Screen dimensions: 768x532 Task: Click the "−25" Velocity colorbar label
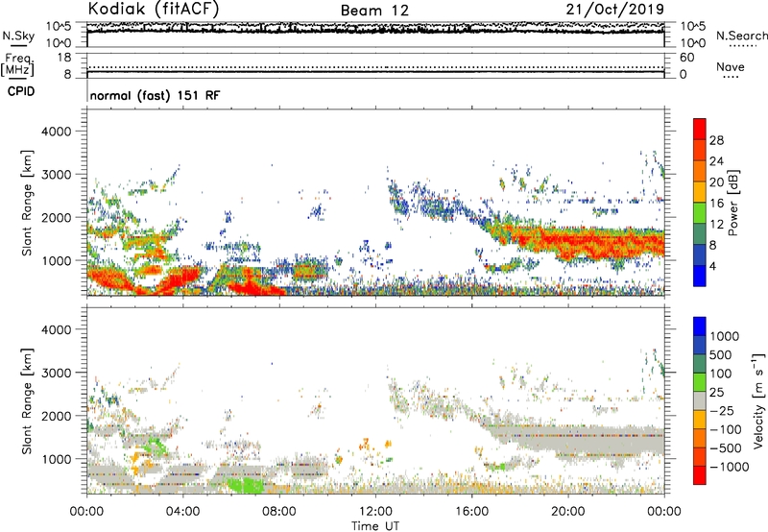point(721,411)
